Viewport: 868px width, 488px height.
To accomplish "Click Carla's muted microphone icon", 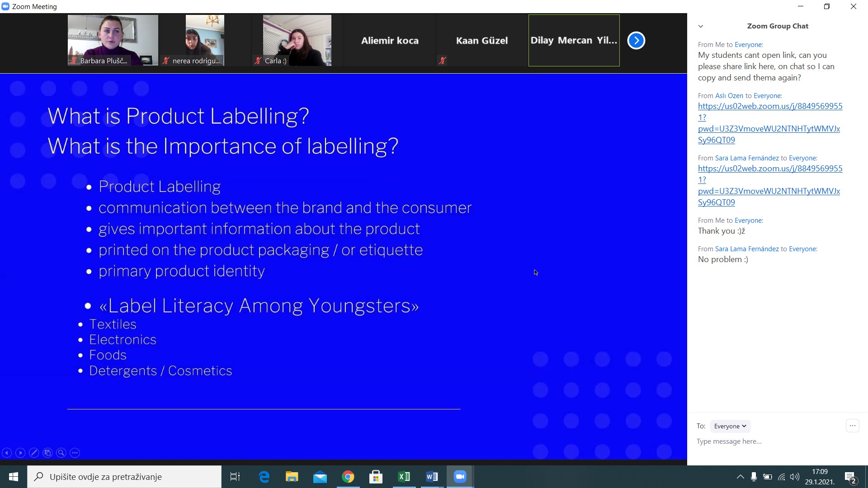I will (258, 60).
